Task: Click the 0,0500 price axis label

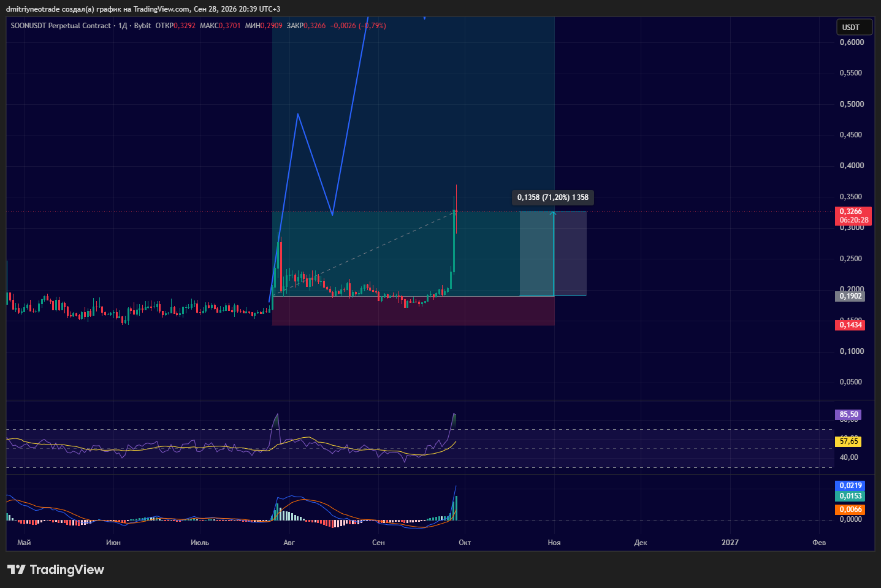Action: (x=852, y=382)
